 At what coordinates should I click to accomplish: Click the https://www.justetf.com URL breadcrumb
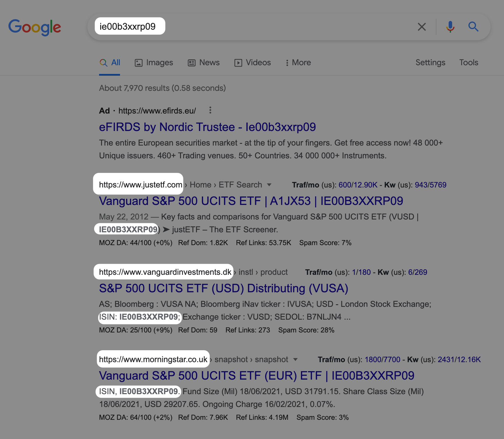coord(141,185)
